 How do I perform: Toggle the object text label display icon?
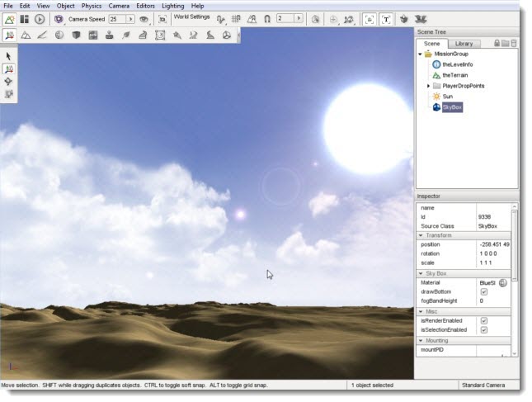tap(386, 19)
